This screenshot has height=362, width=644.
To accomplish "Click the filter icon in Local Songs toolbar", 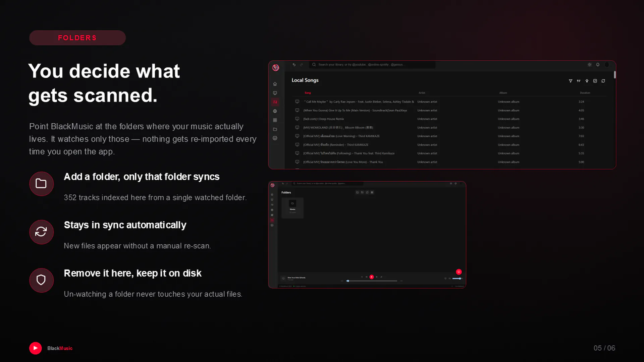I will (571, 81).
